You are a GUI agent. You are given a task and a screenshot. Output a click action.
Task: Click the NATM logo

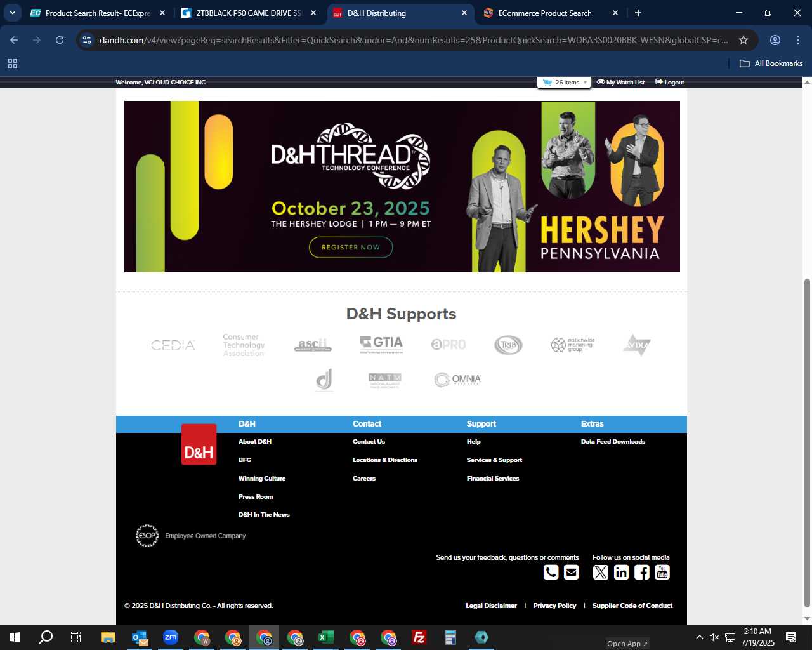point(385,380)
